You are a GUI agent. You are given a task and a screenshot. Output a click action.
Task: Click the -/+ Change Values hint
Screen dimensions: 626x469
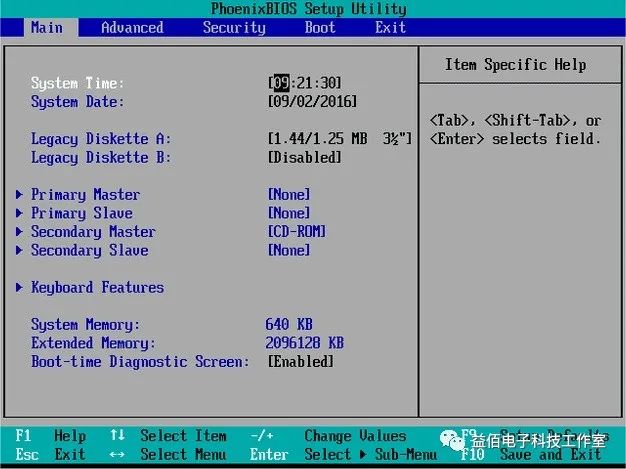coord(329,435)
